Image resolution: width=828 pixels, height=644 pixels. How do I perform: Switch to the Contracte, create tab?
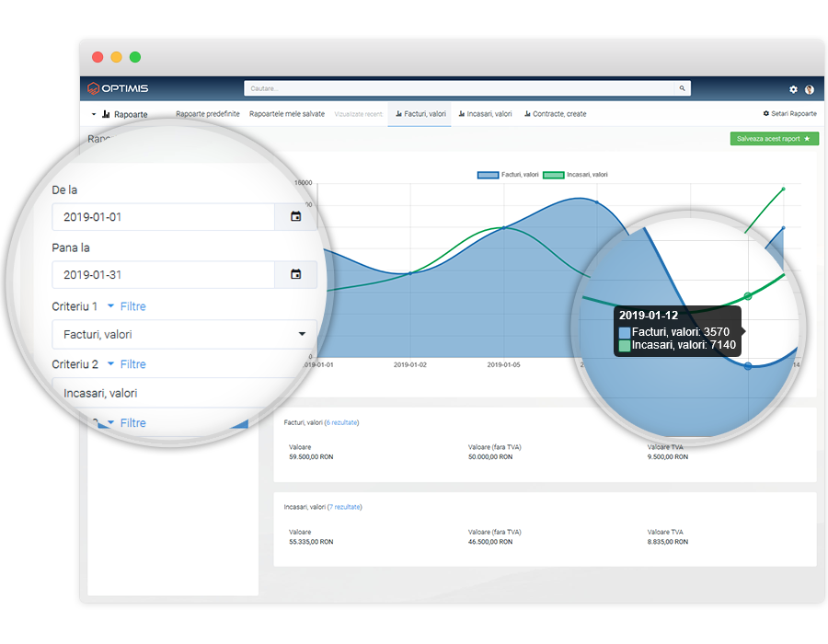(555, 114)
